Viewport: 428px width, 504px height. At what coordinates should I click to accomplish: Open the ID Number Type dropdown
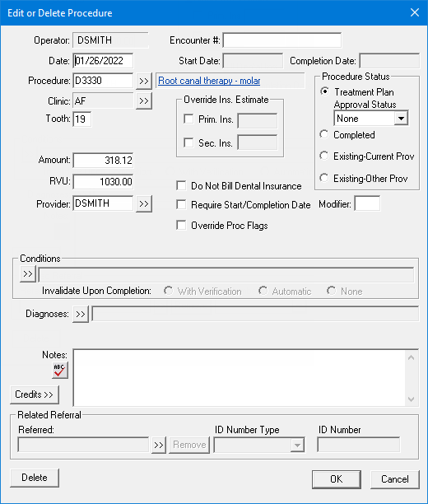(297, 446)
